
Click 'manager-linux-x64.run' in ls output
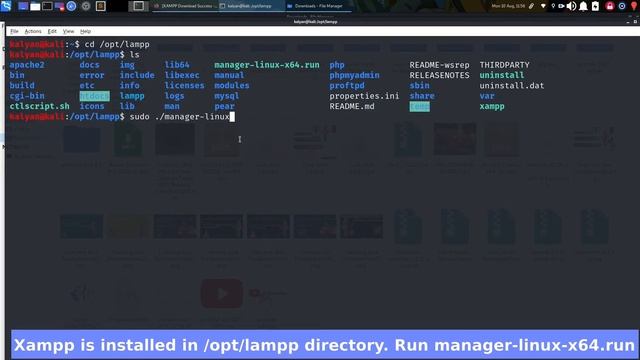coord(267,65)
